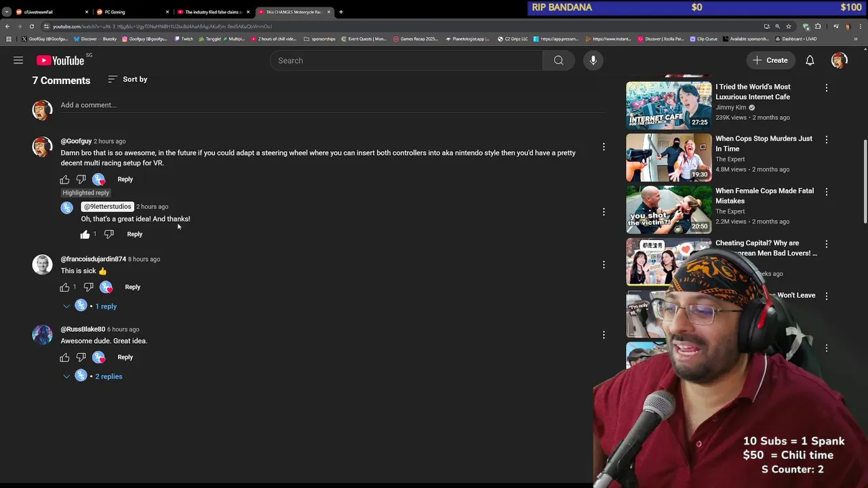Bookmark this page with star icon

click(x=788, y=26)
